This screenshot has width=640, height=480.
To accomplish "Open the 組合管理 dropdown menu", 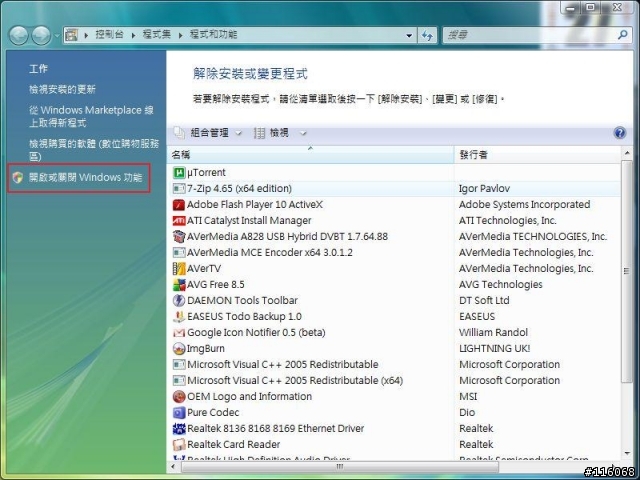I will [x=239, y=133].
